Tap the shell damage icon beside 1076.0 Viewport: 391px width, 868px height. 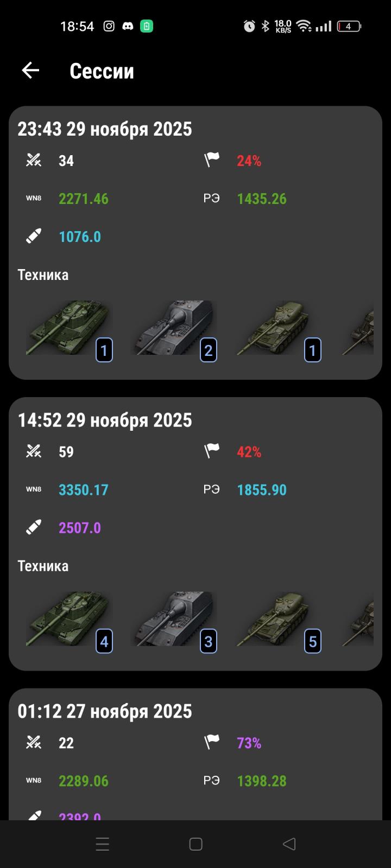34,236
